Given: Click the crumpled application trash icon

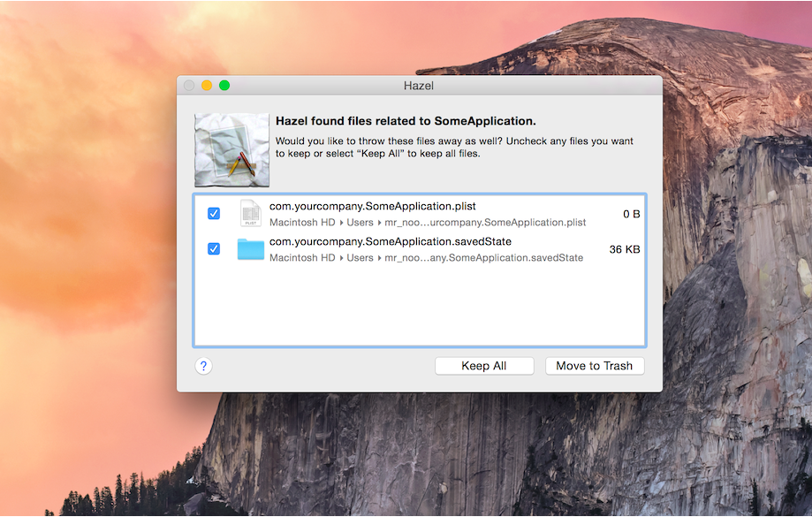Looking at the screenshot, I should click(231, 149).
